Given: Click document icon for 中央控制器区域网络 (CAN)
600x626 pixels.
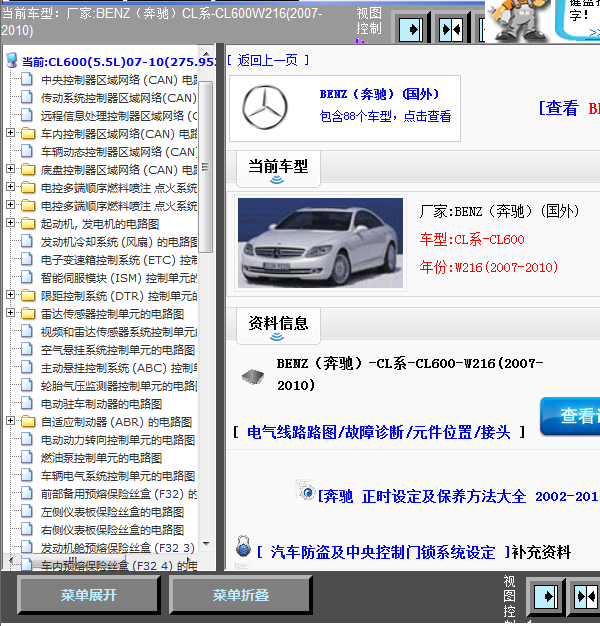Looking at the screenshot, I should coord(27,79).
